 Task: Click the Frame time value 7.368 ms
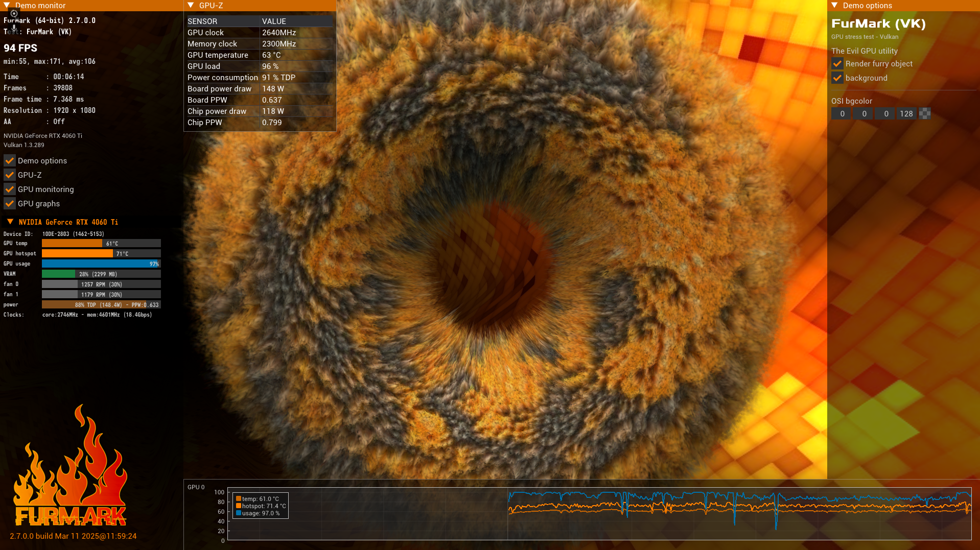coord(68,99)
